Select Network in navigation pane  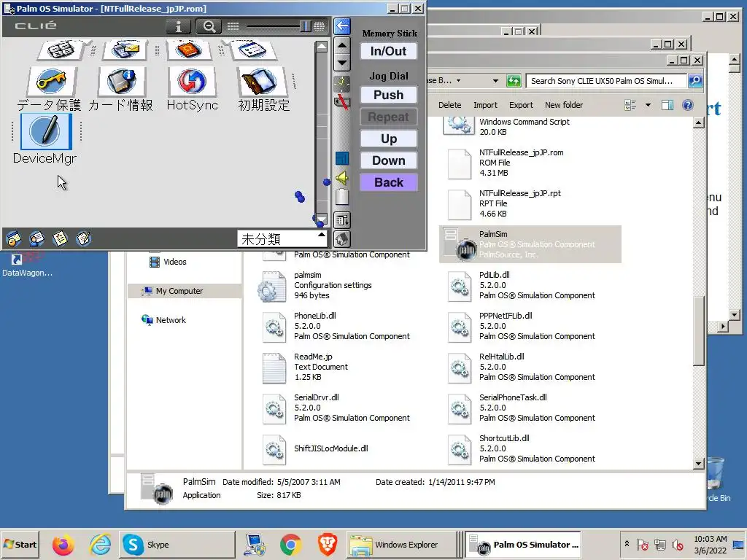[x=171, y=320]
